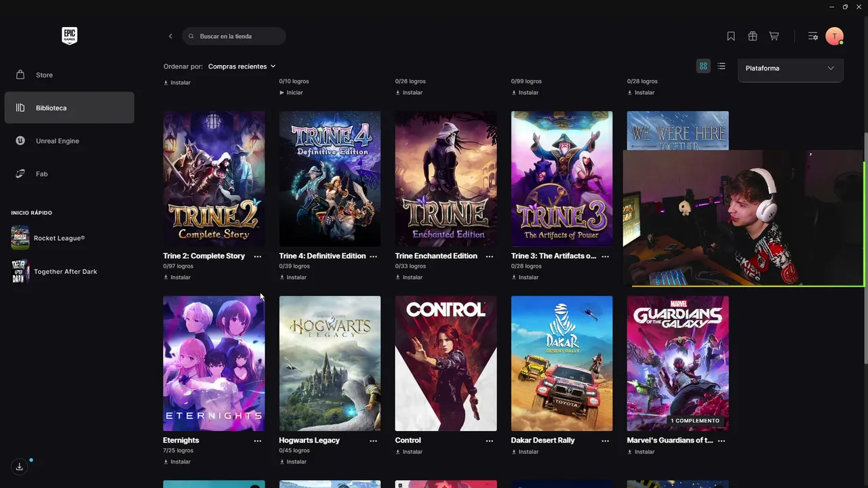Open options menu for Trine 3
868x488 pixels.
click(606, 256)
